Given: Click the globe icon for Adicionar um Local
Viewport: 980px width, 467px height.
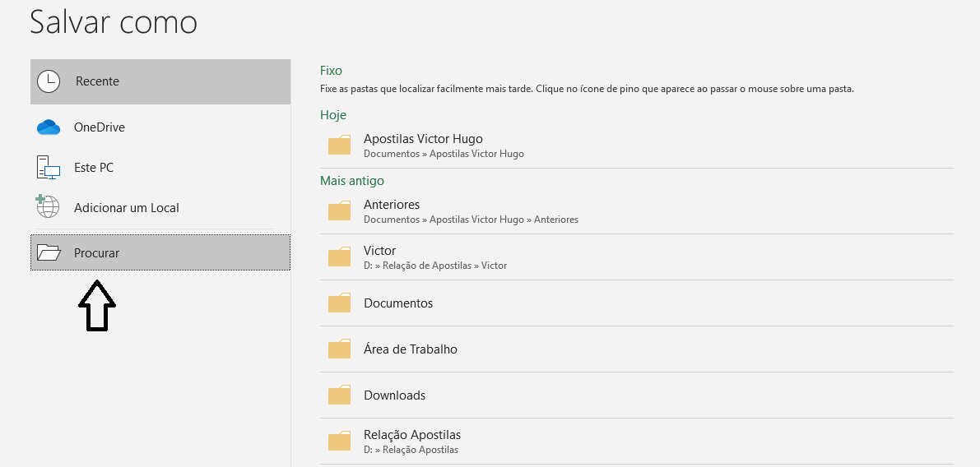Looking at the screenshot, I should (48, 206).
